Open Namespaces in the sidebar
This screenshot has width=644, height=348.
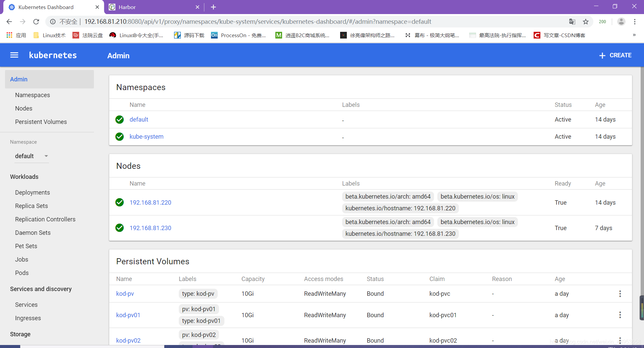33,95
